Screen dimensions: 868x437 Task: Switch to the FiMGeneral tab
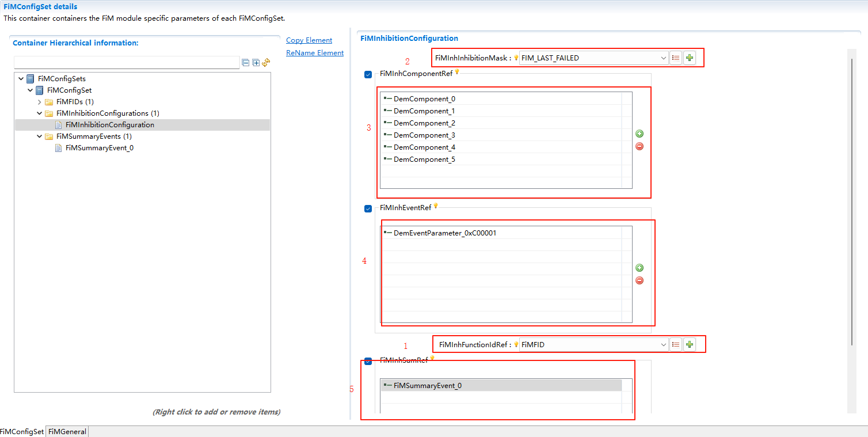[66, 431]
